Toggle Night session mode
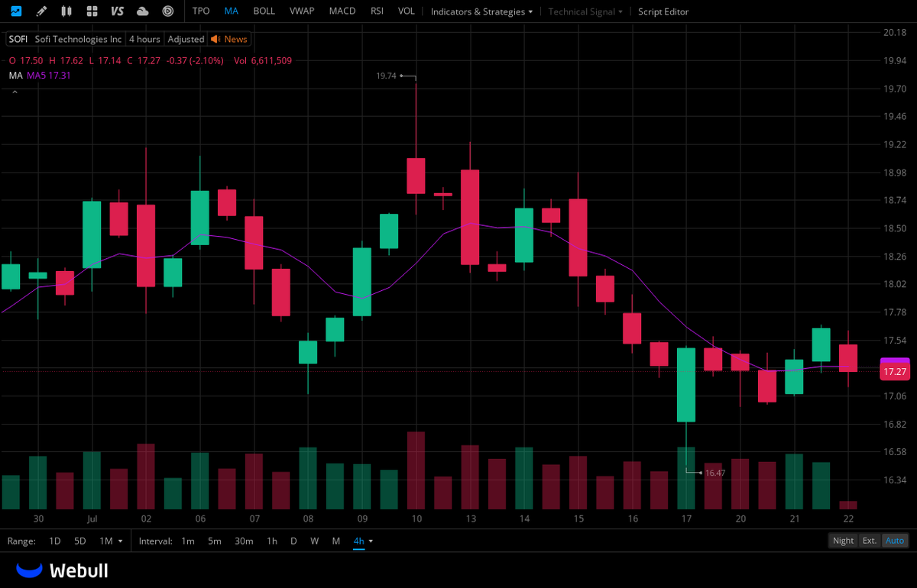The width and height of the screenshot is (917, 588). point(844,541)
